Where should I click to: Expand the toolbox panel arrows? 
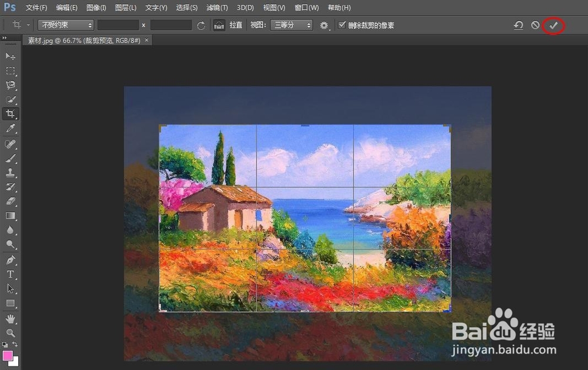click(x=5, y=38)
